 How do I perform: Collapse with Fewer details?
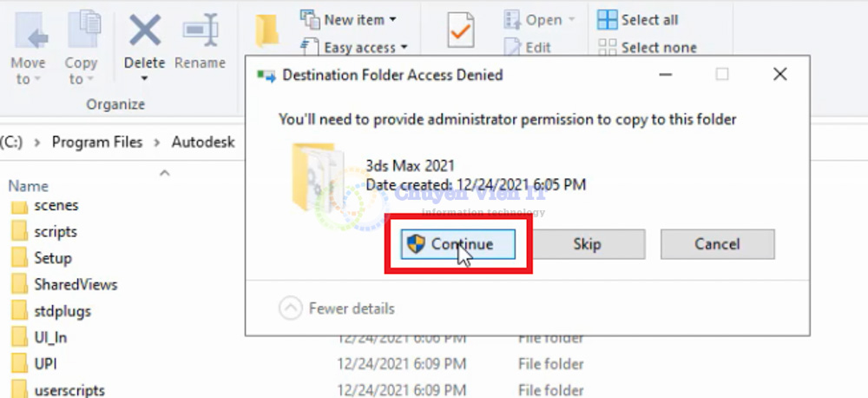pos(337,308)
